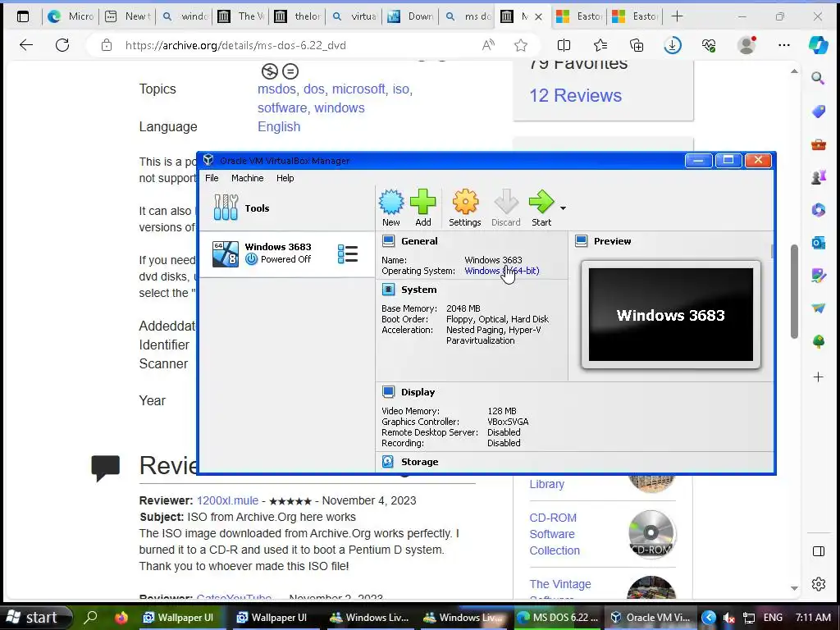This screenshot has width=840, height=630.
Task: Click the System section header
Action: [x=418, y=290]
